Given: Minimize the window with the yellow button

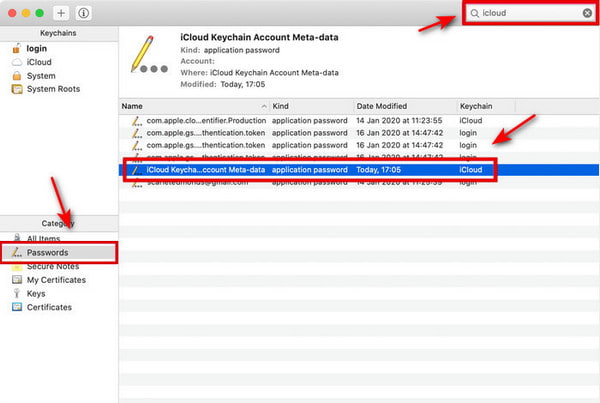Looking at the screenshot, I should point(26,13).
